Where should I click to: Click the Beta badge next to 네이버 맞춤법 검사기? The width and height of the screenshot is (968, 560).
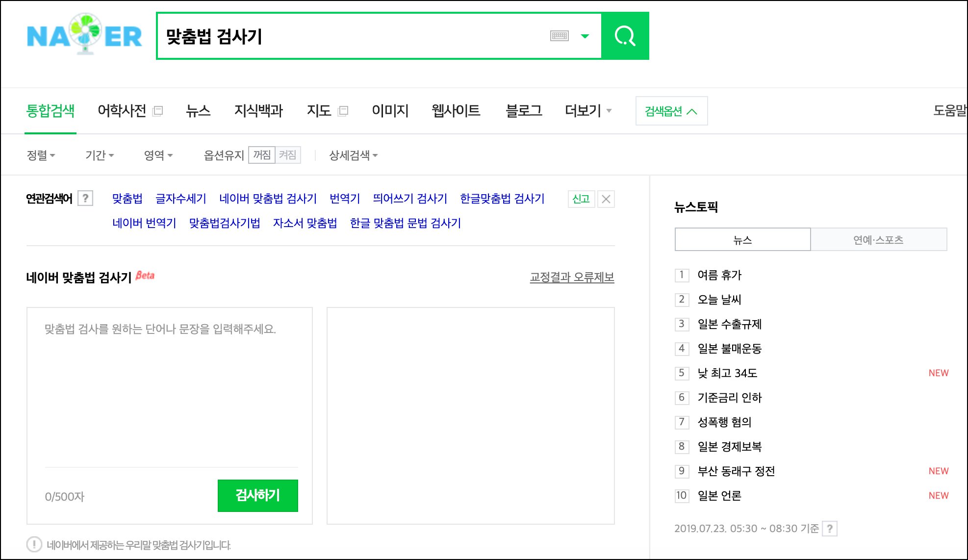145,275
